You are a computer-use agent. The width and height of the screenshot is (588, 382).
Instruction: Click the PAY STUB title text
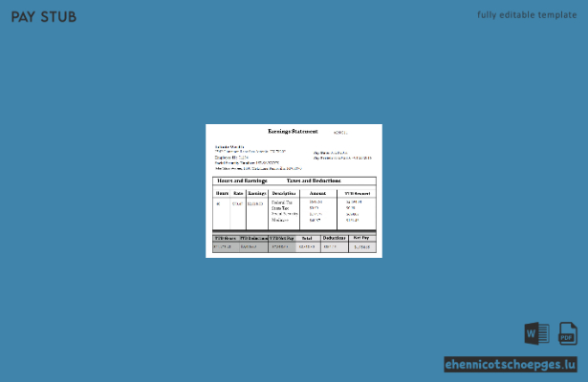44,17
